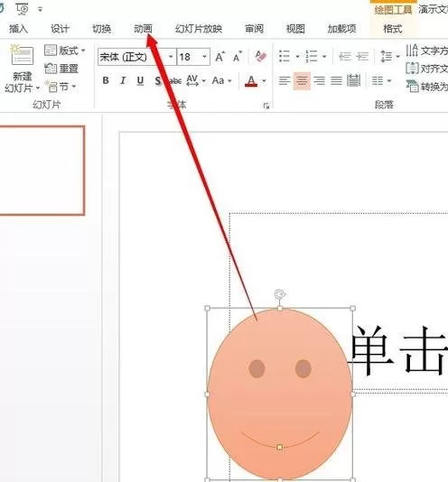
Task: Open the line spacing options
Action: click(389, 57)
